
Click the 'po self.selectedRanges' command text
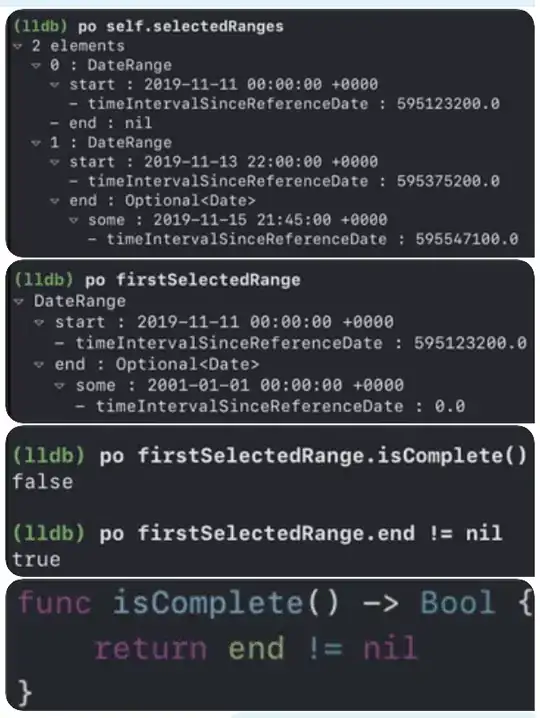click(181, 27)
